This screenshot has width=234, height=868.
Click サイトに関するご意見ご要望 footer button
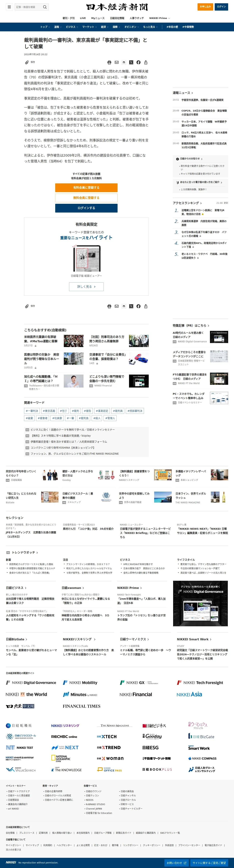pos(209,863)
